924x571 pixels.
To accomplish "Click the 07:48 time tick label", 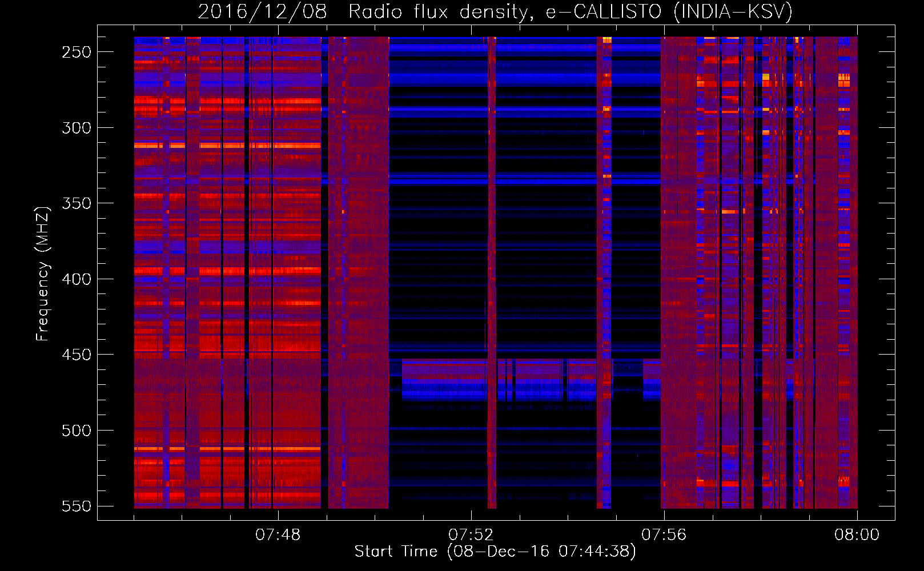I will click(x=278, y=535).
